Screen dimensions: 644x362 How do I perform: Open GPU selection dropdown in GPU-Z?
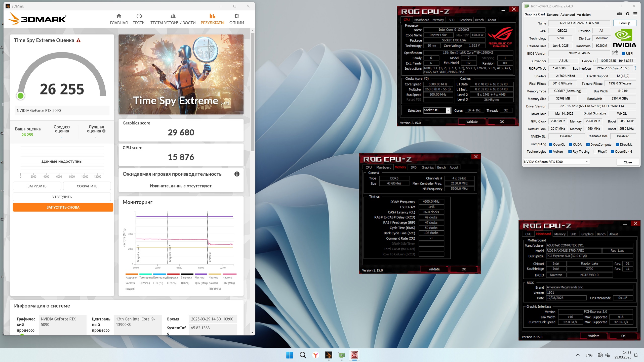point(556,162)
